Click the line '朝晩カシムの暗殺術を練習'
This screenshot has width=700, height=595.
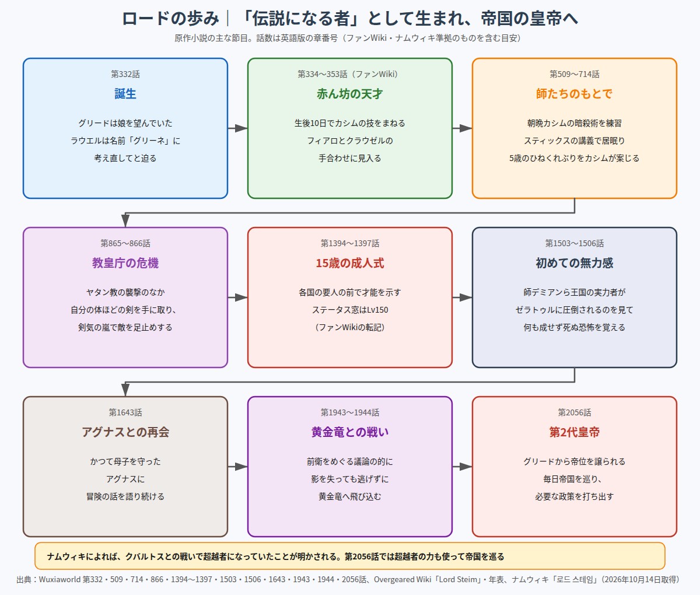point(575,123)
